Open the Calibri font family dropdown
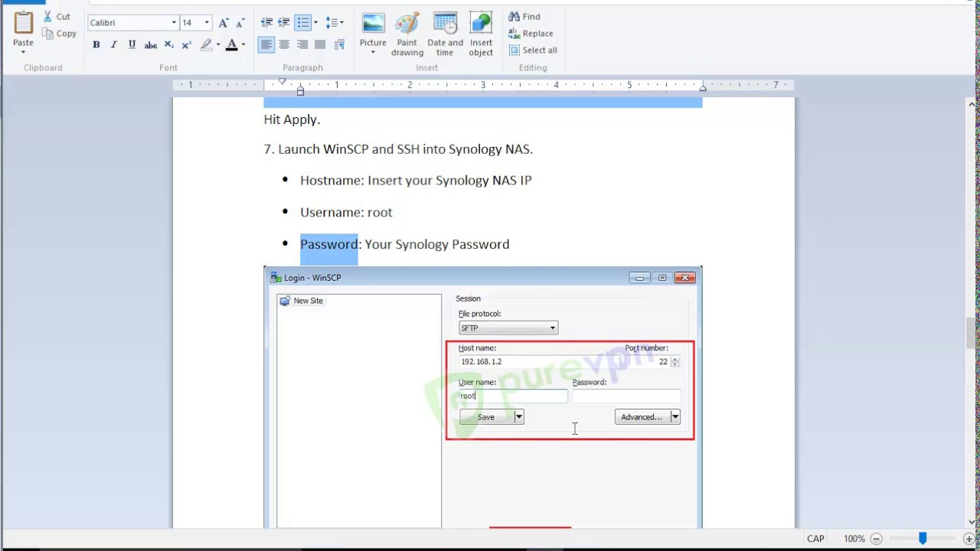Screen dimensions: 980x551 (x=174, y=23)
